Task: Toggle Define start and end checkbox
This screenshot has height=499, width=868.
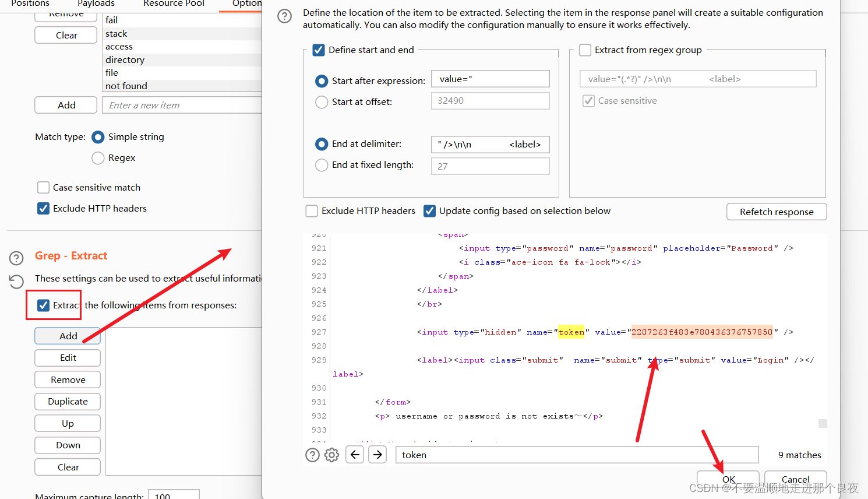Action: (x=319, y=50)
